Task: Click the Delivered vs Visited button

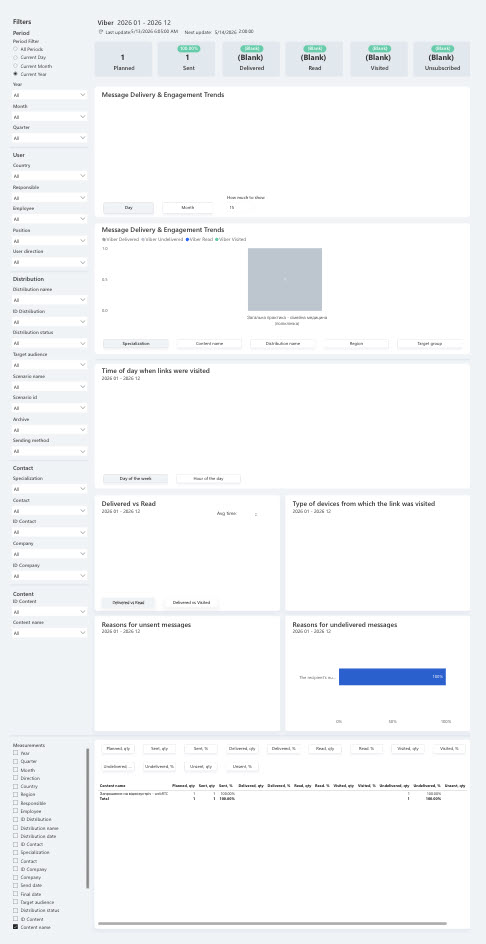Action: point(192,602)
